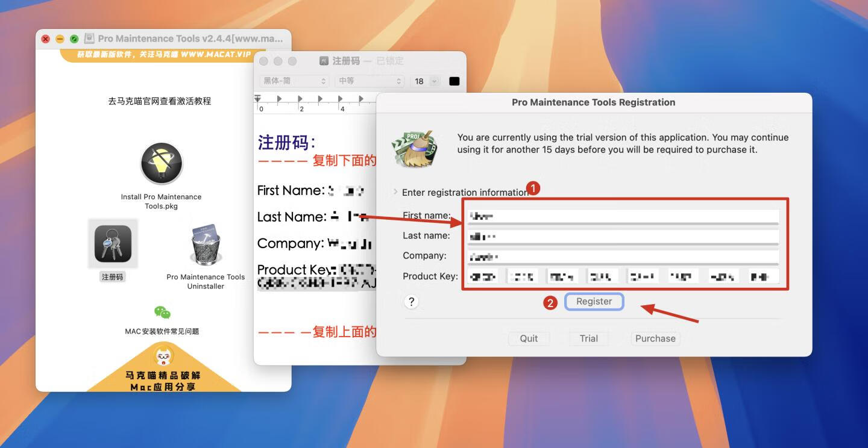
Task: Click the Pro Maintenance Tools broom app icon
Action: pyautogui.click(x=414, y=149)
